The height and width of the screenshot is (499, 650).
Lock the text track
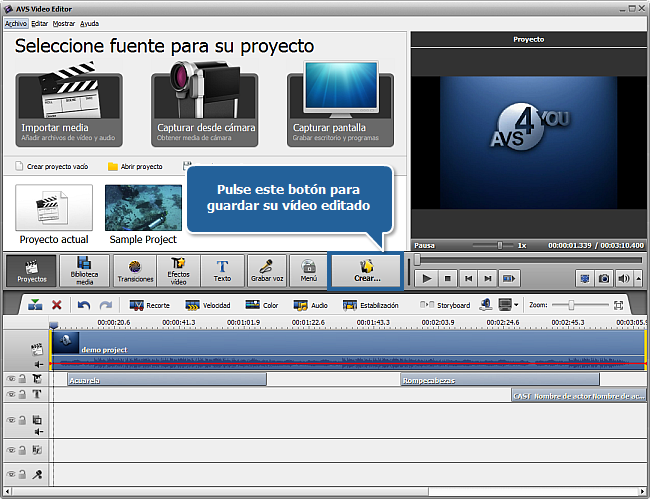tap(22, 394)
